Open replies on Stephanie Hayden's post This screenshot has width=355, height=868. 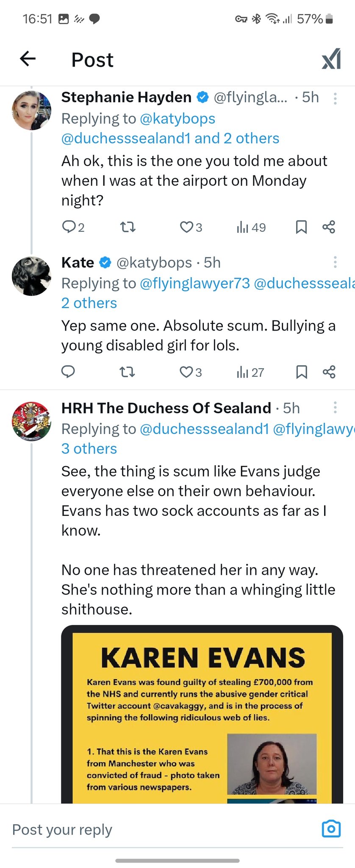[x=69, y=227]
